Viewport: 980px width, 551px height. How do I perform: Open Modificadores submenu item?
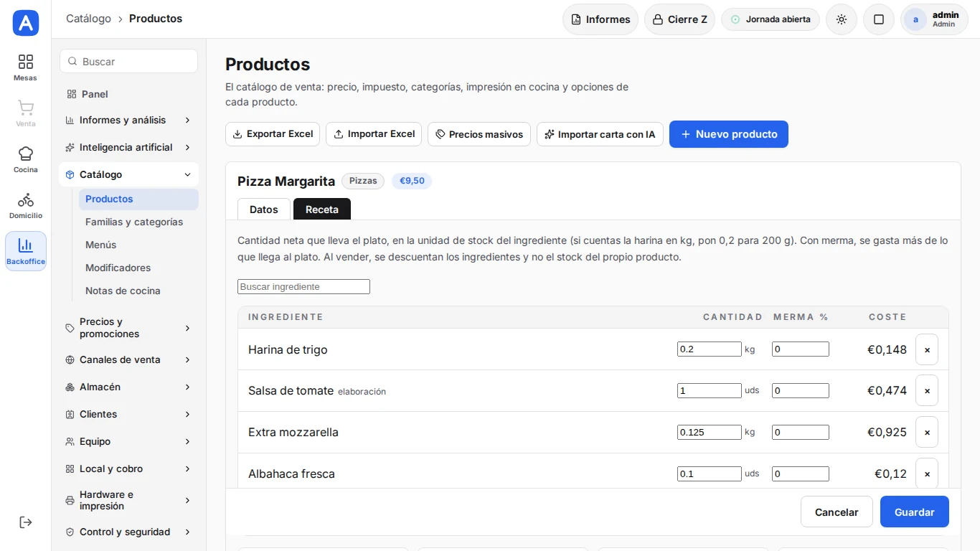(x=138, y=268)
